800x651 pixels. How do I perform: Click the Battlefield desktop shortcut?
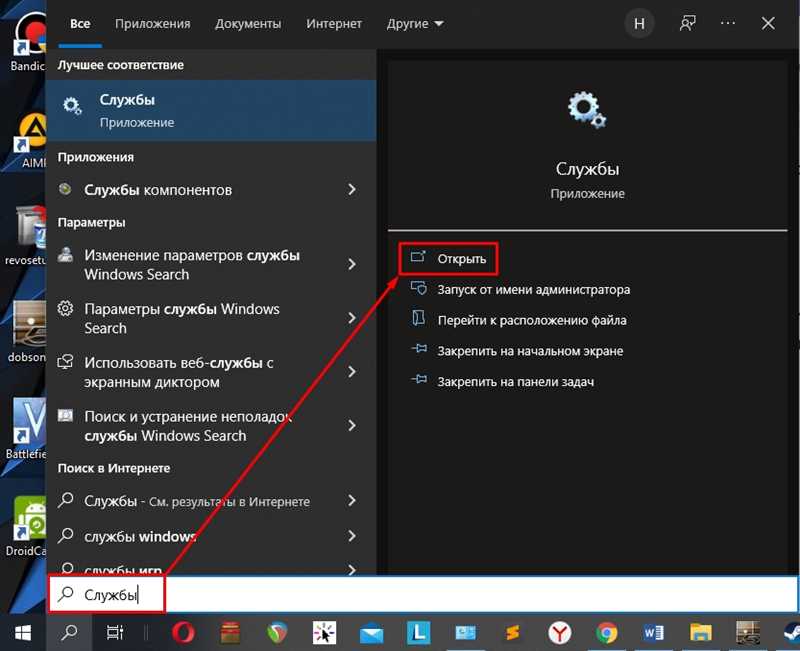point(27,429)
